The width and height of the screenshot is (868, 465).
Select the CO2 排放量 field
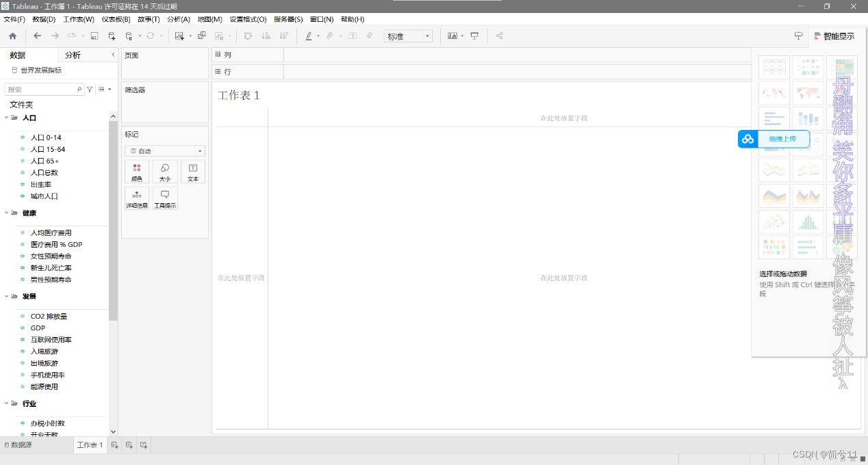pyautogui.click(x=49, y=316)
